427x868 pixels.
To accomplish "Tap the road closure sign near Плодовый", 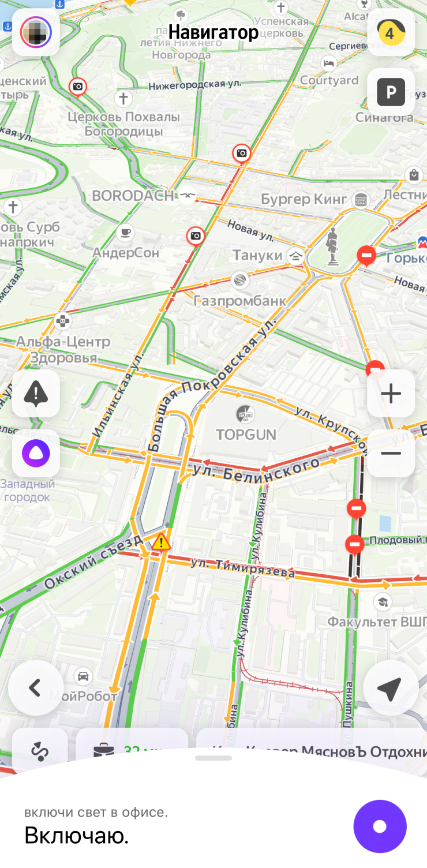I will [x=354, y=544].
